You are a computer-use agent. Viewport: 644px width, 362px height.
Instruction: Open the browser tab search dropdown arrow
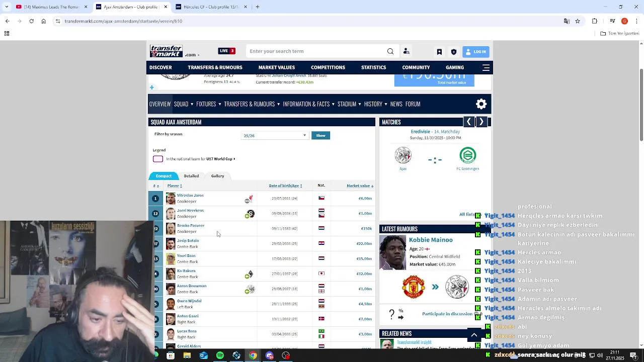pyautogui.click(x=7, y=7)
